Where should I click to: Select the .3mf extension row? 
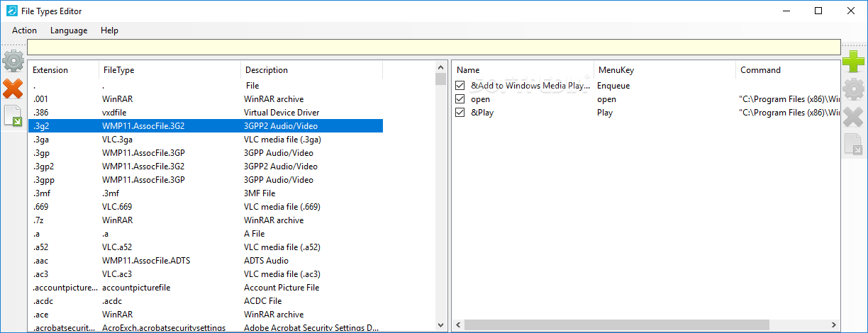(206, 193)
